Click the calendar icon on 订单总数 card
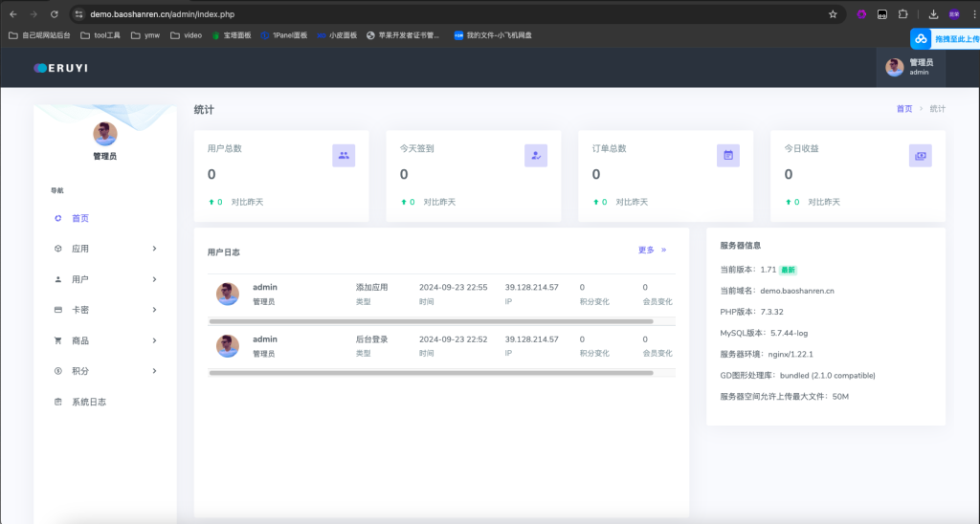The height and width of the screenshot is (524, 980). tap(728, 155)
